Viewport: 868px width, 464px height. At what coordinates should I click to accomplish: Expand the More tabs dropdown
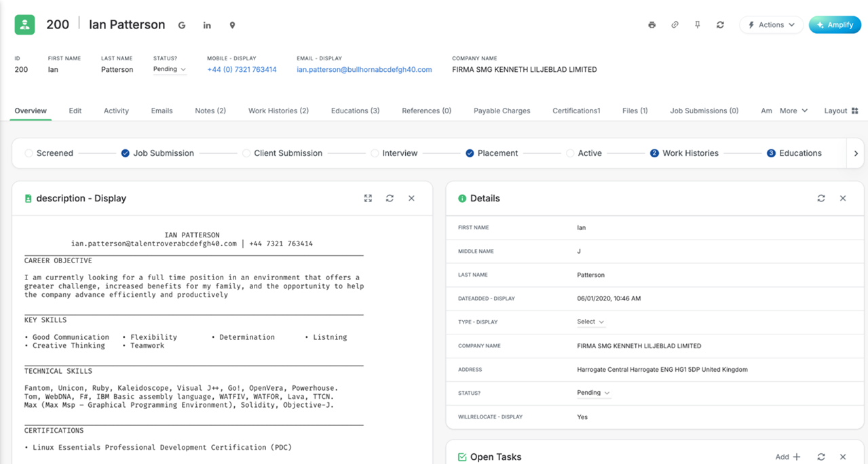793,111
